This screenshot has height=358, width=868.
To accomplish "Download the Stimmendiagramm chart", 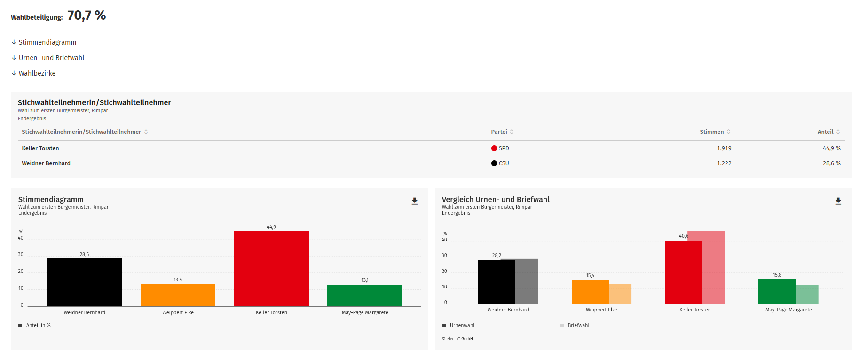I will tap(414, 201).
